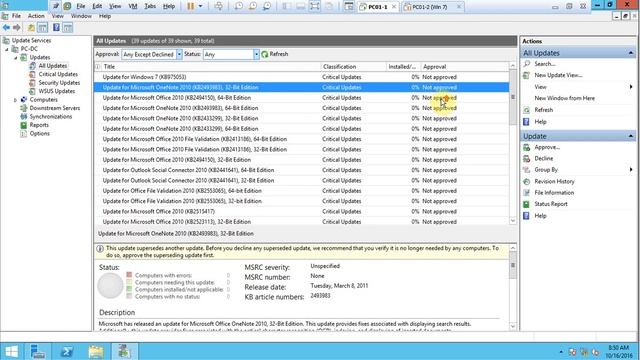Image resolution: width=640 pixels, height=360 pixels.
Task: Click the File Information icon
Action: click(x=527, y=193)
